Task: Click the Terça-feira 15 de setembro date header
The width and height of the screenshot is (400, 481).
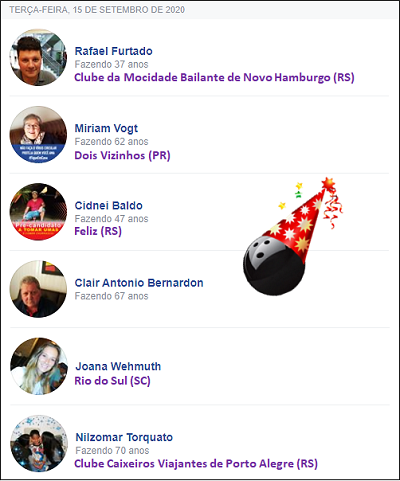Action: tap(97, 10)
